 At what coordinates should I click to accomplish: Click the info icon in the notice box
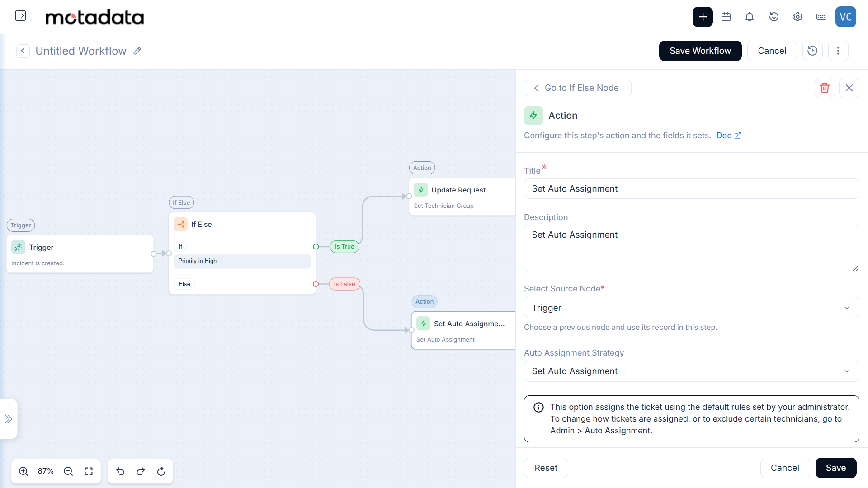coord(538,407)
